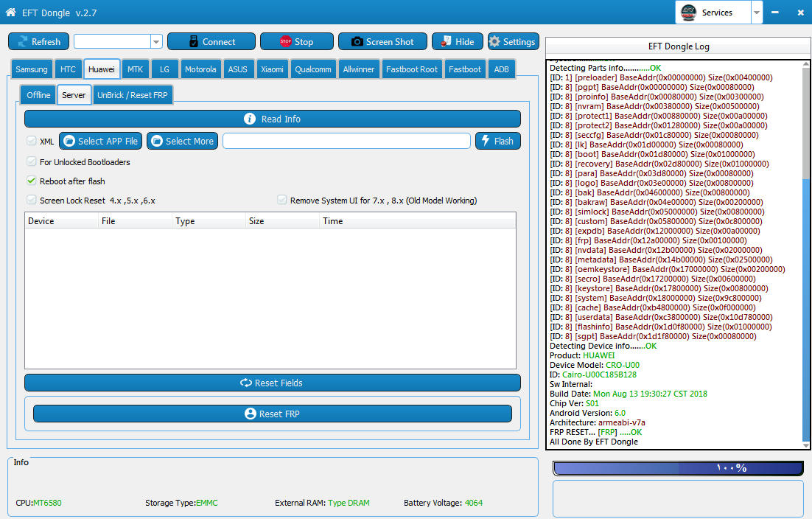This screenshot has height=519, width=812.
Task: Click the 'Storage Type:EMMC' info text
Action: click(181, 503)
